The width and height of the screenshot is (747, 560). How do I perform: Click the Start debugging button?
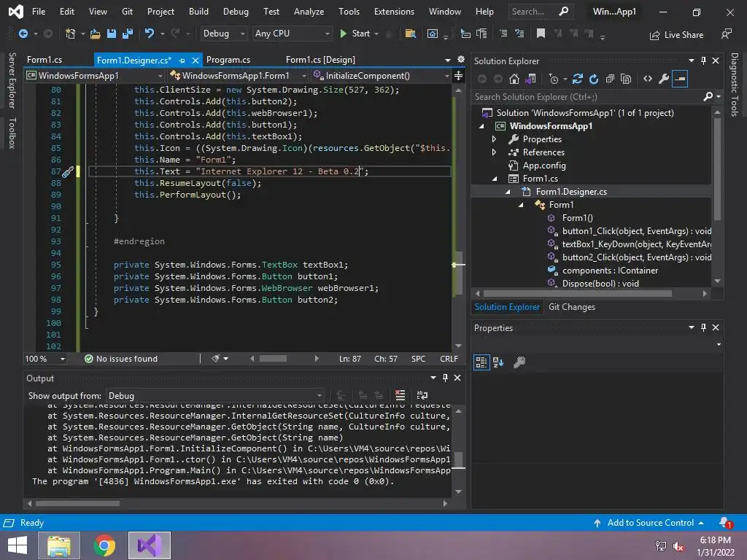coord(355,34)
